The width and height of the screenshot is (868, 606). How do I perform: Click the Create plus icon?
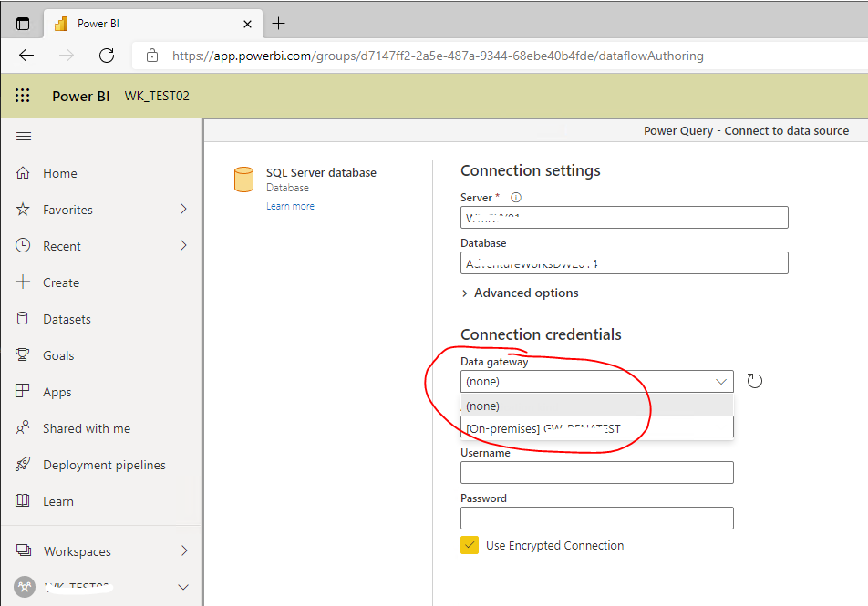coord(23,282)
